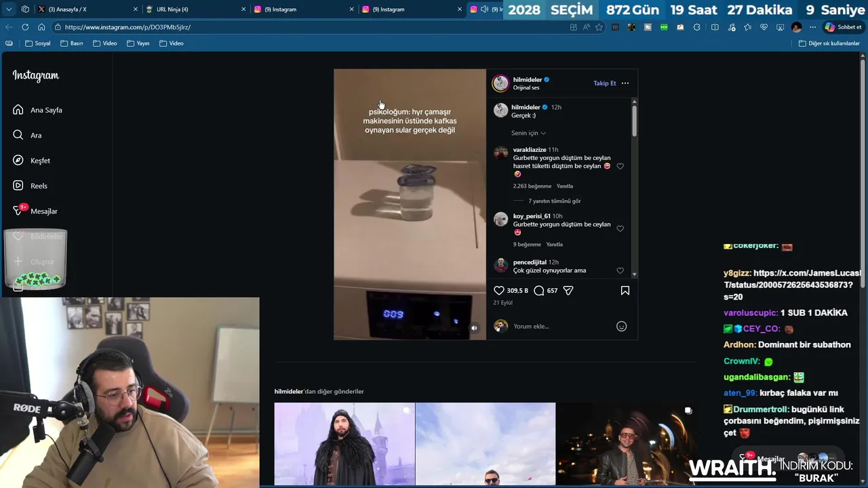Go back to previous page

coord(9,27)
